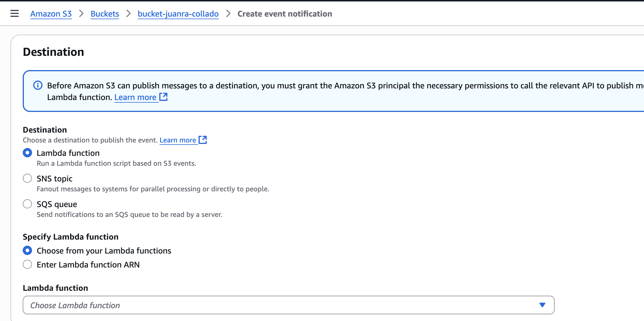The image size is (644, 321).
Task: Go to Amazon S3 breadcrumb link
Action: [x=51, y=14]
